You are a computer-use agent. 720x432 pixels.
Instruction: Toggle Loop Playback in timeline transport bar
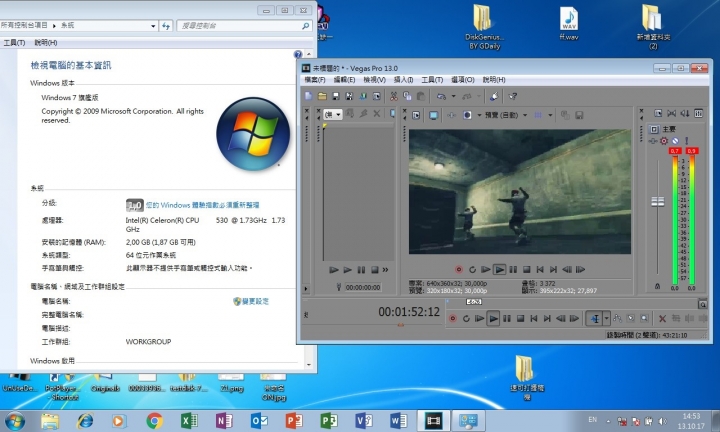click(x=466, y=318)
